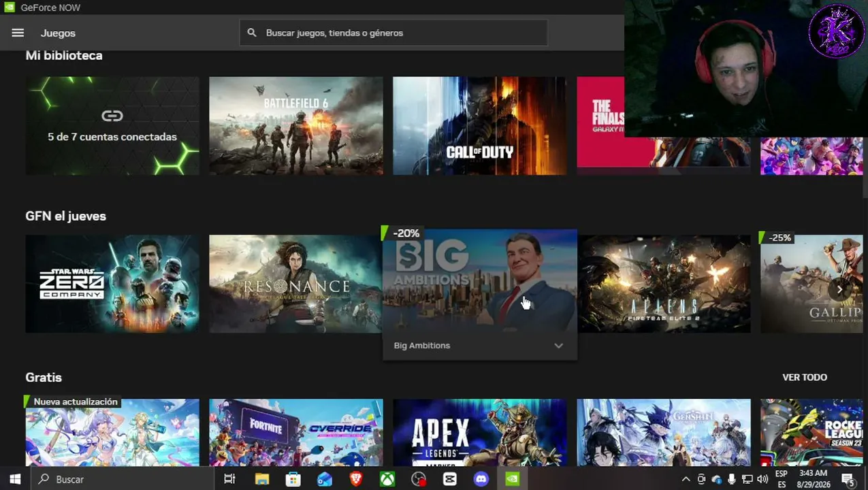Open the Xbox app from taskbar
This screenshot has height=490, width=868.
[x=387, y=479]
